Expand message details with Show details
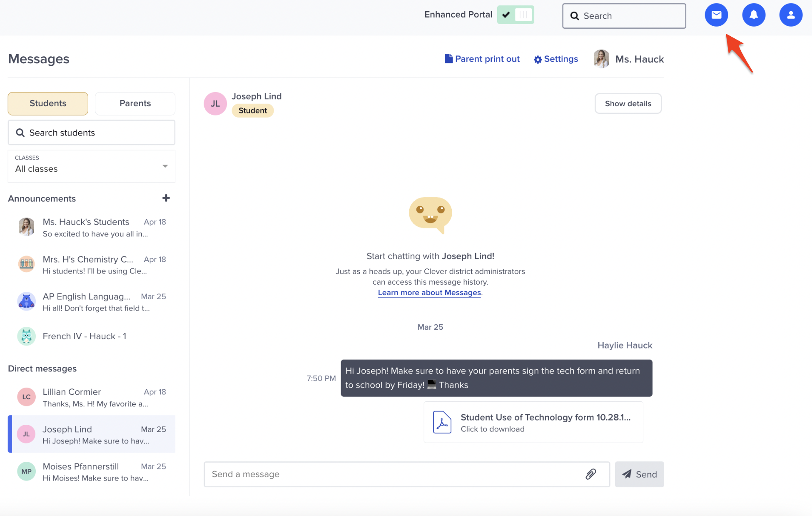 tap(628, 103)
